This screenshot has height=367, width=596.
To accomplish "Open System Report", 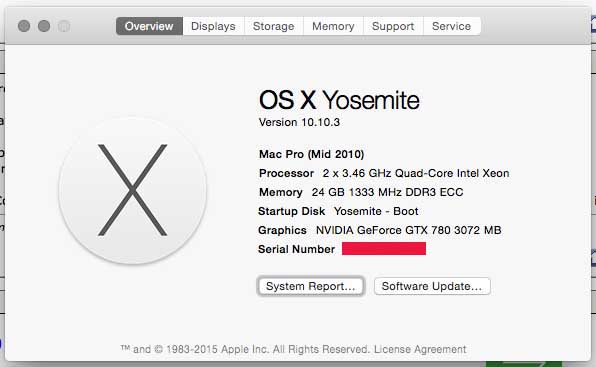I will [311, 286].
